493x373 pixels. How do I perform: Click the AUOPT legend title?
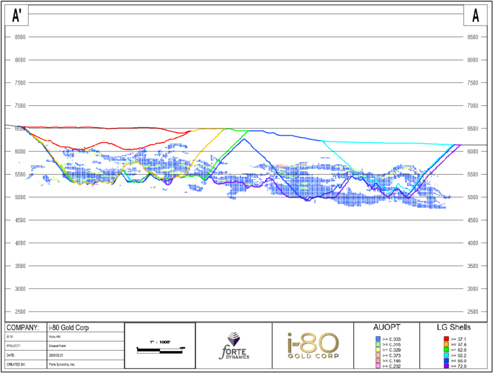(x=386, y=327)
